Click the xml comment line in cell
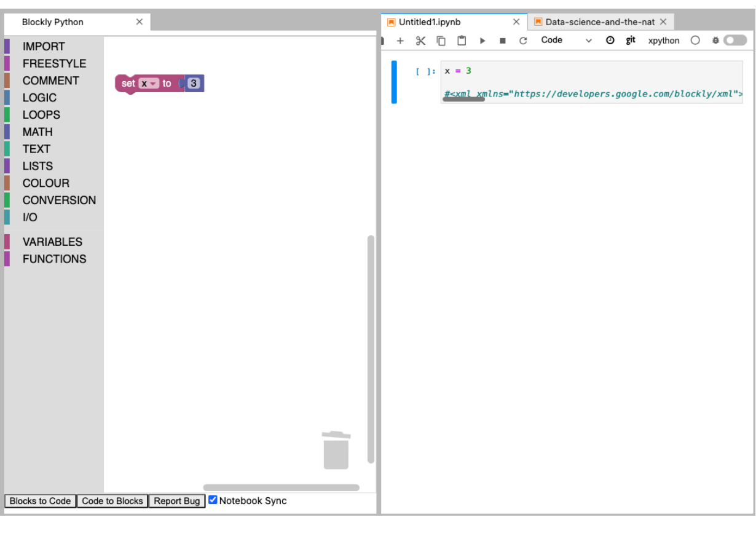This screenshot has width=756, height=536. (593, 94)
